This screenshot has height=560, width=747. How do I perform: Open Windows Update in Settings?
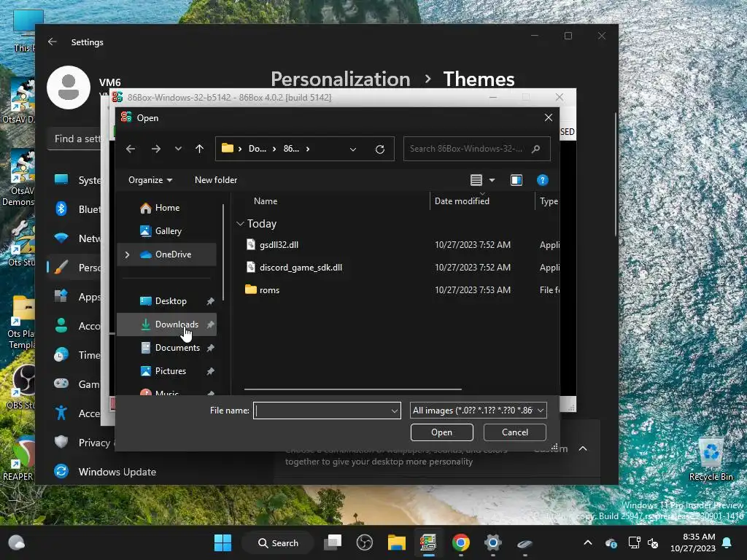click(x=117, y=472)
